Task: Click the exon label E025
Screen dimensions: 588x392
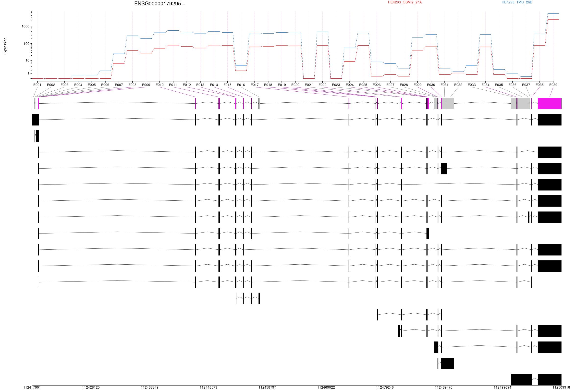Action: click(363, 85)
